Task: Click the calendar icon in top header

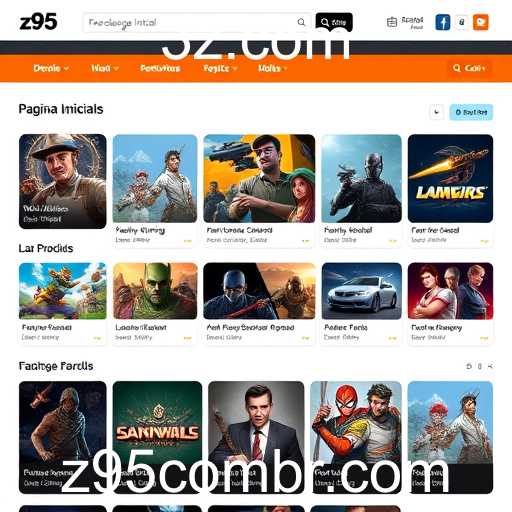Action: tap(392, 22)
